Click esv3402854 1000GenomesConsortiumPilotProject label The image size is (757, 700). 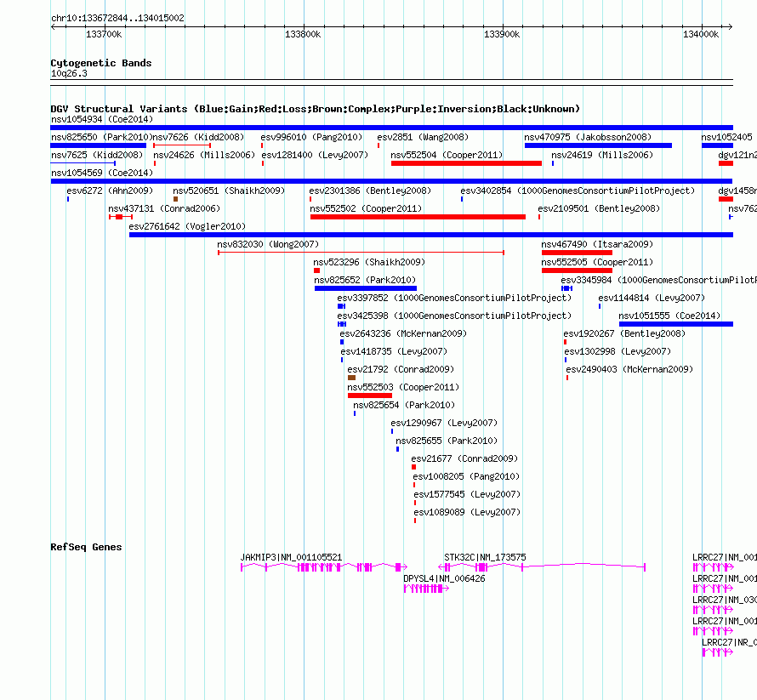(x=578, y=191)
